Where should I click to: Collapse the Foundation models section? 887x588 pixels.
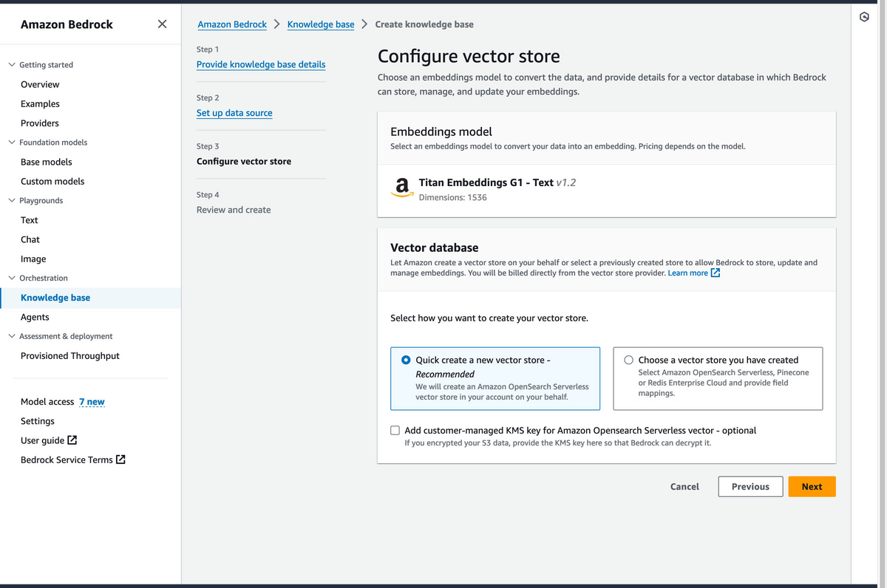11,143
